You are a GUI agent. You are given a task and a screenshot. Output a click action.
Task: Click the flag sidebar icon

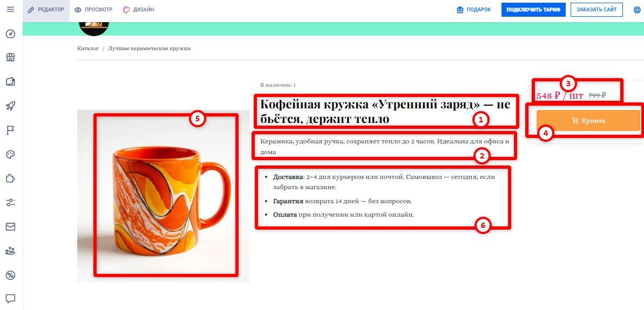[x=10, y=130]
